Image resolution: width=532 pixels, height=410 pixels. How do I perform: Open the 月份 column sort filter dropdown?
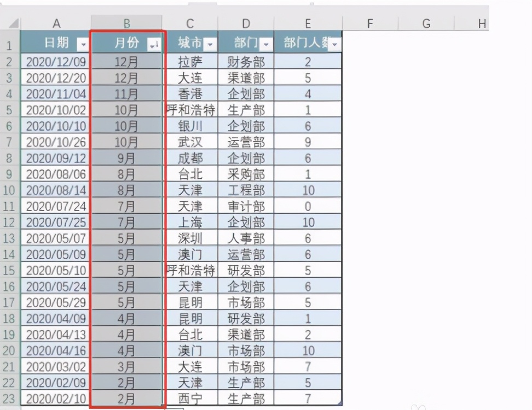point(154,44)
